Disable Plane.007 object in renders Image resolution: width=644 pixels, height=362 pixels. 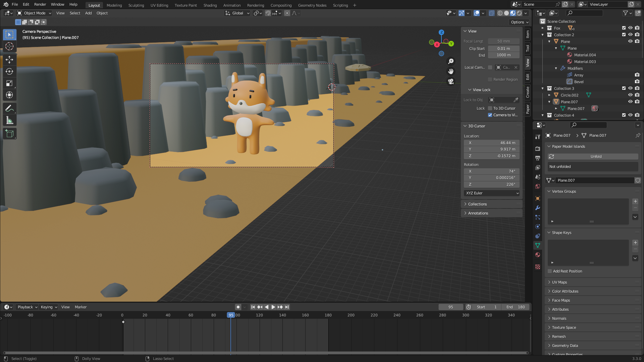[x=637, y=102]
